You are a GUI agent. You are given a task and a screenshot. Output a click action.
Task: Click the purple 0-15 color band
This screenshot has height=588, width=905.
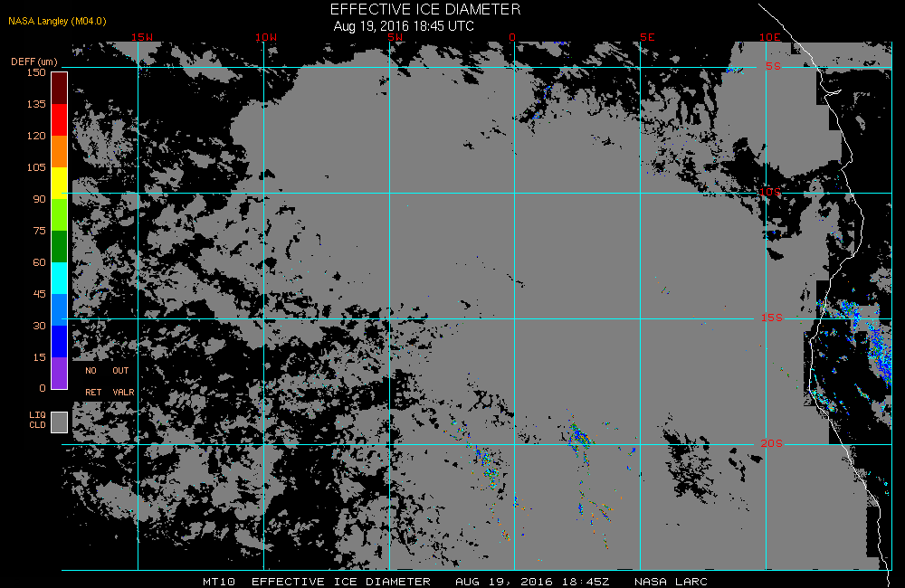pyautogui.click(x=60, y=374)
